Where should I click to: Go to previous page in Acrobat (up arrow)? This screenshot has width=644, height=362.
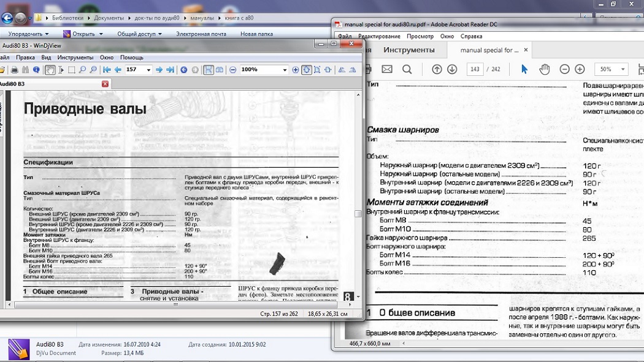coord(437,69)
